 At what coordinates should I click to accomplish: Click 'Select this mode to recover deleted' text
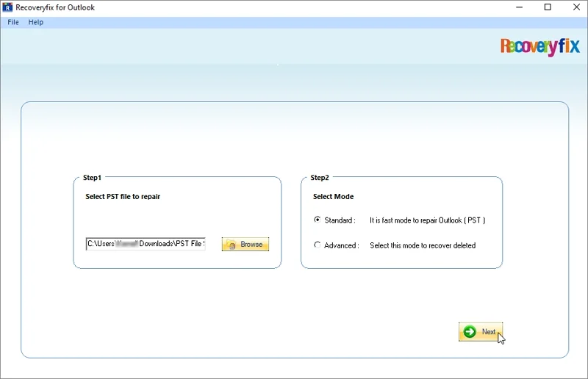click(423, 245)
